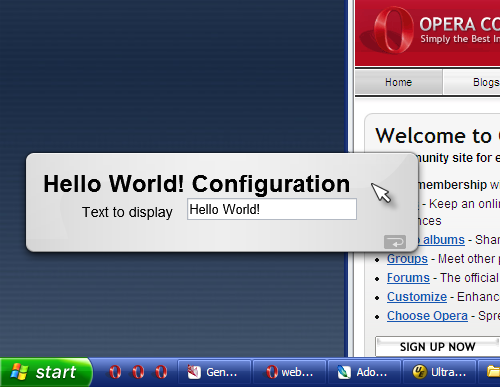This screenshot has height=387, width=500.
Task: Click the Opera logo in the banner
Action: pyautogui.click(x=393, y=30)
